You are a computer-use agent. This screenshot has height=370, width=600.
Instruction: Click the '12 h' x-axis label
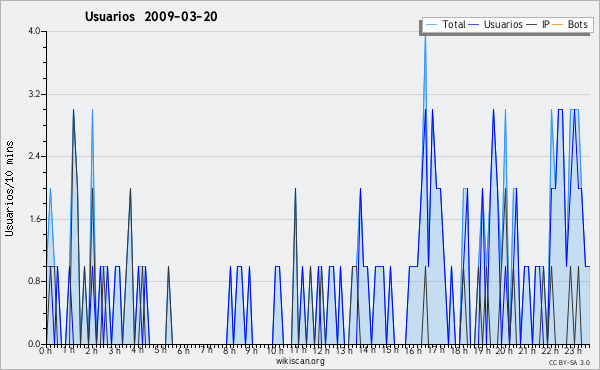321,351
